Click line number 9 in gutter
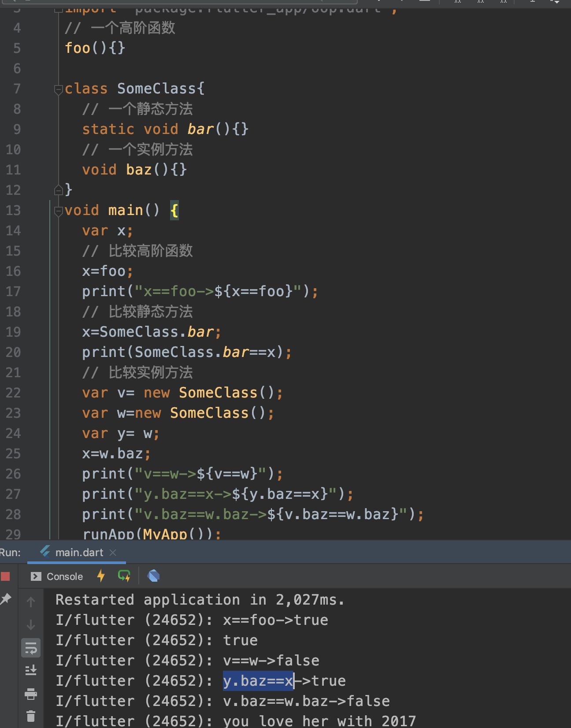 click(x=17, y=129)
